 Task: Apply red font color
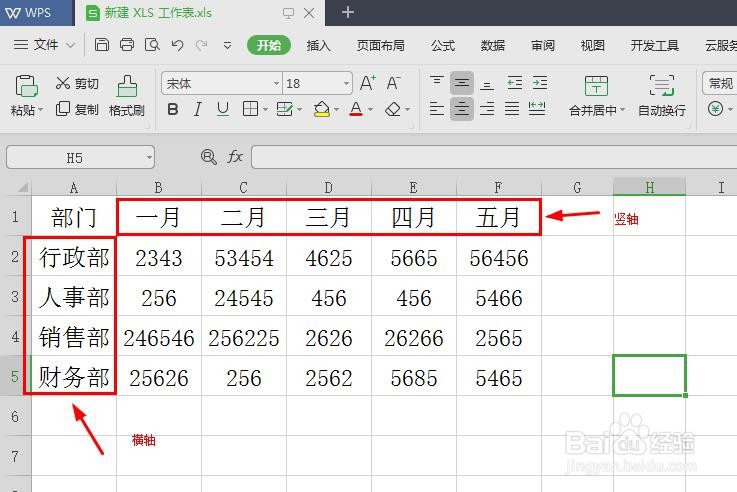(x=356, y=109)
